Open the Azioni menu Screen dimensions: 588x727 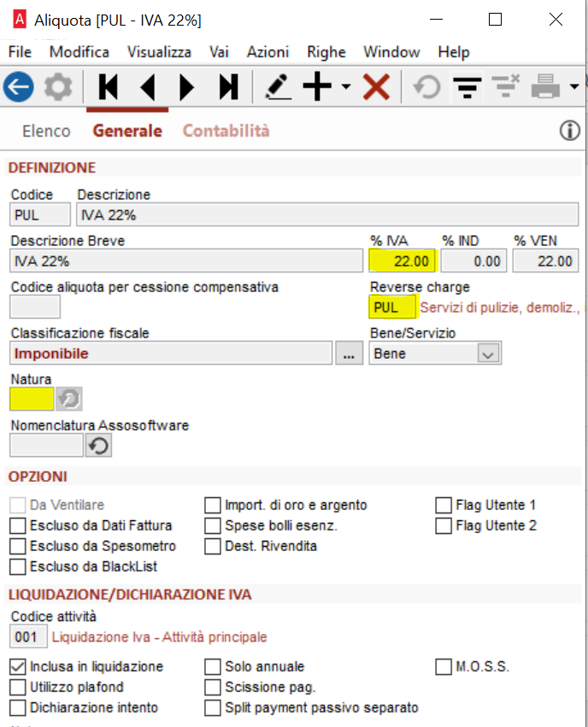point(268,52)
